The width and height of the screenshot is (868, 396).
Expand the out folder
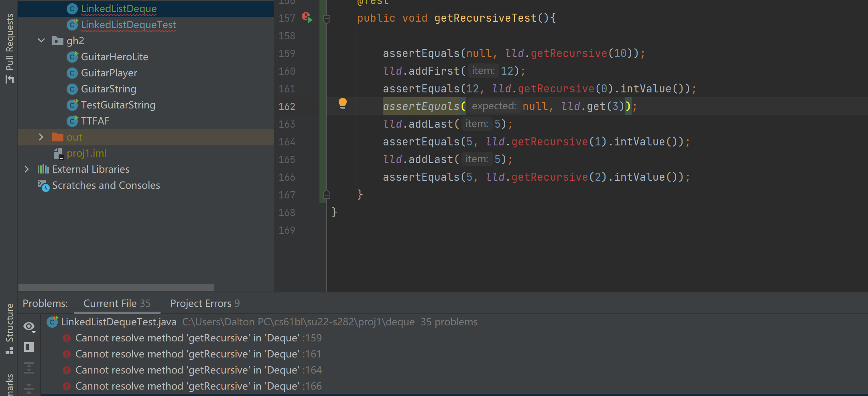(x=41, y=137)
